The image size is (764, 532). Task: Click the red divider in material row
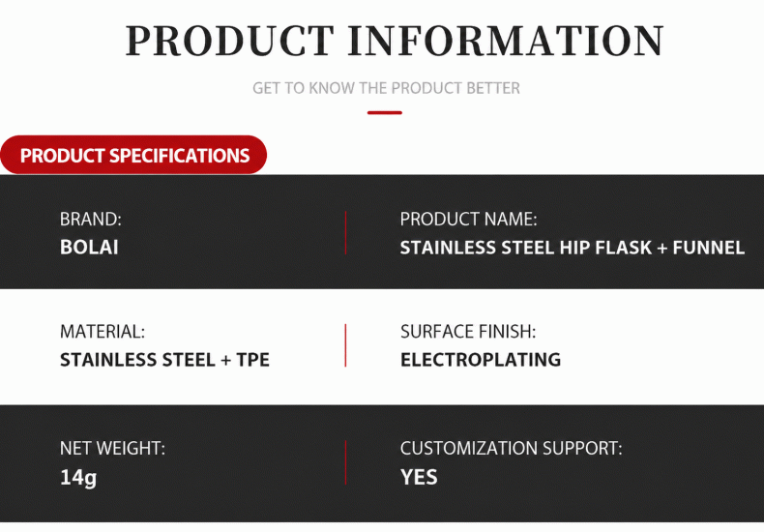click(345, 345)
